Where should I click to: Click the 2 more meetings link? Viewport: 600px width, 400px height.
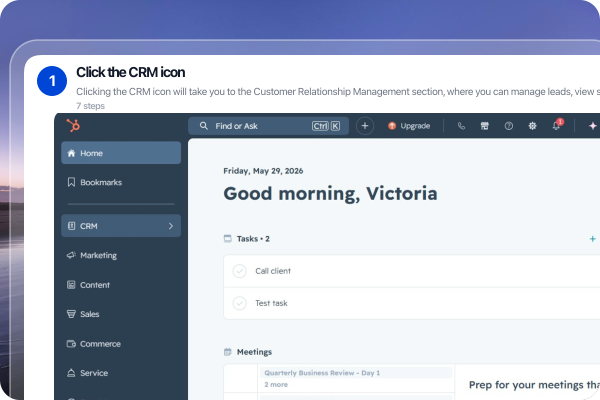[276, 385]
